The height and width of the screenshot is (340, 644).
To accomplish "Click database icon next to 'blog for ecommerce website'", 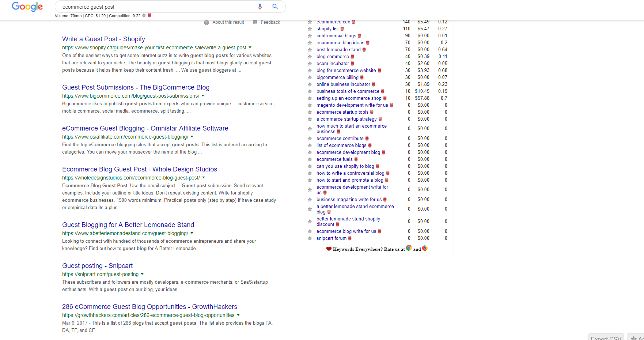I will pyautogui.click(x=379, y=71).
